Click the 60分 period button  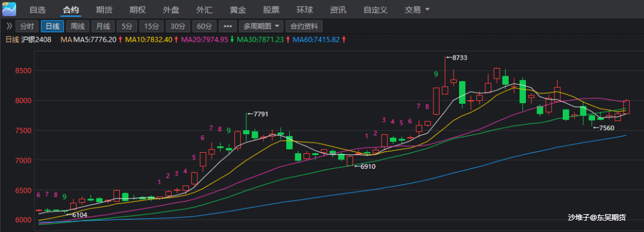coord(204,26)
